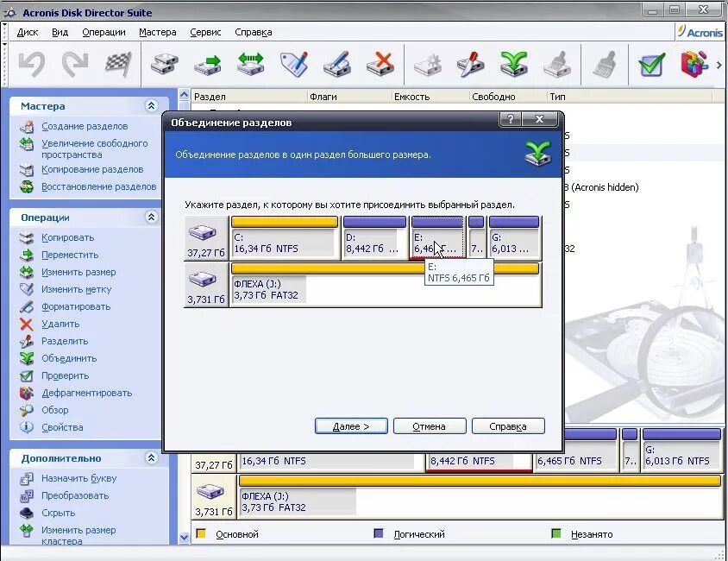Click Далее > button in dialog

click(x=351, y=426)
